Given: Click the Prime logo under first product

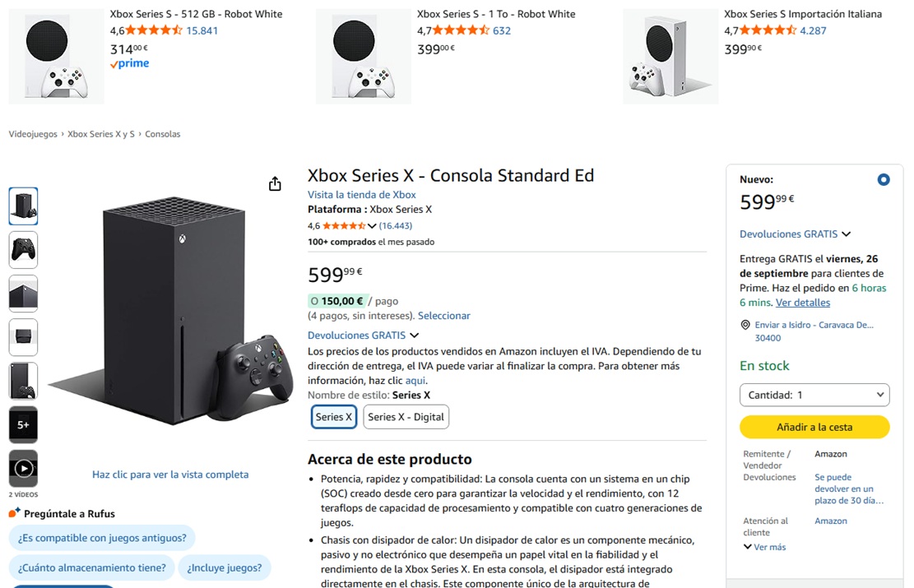Looking at the screenshot, I should pos(130,64).
